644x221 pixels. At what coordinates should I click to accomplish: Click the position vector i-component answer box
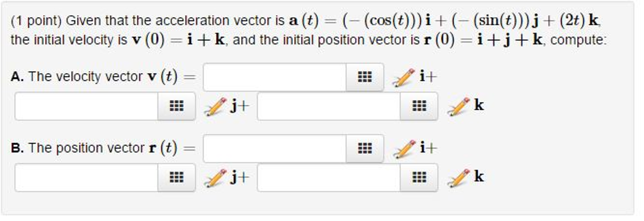coord(274,148)
